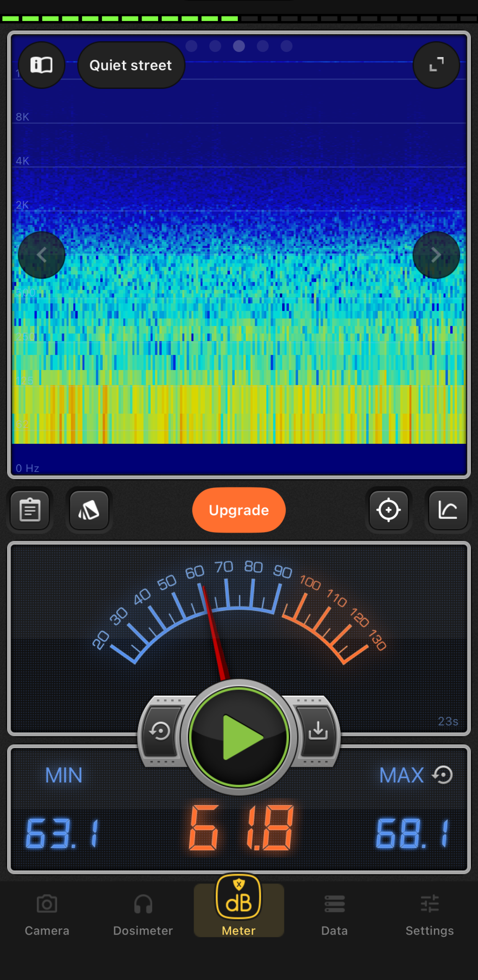
Task: Reset the MAX value
Action: 443,775
